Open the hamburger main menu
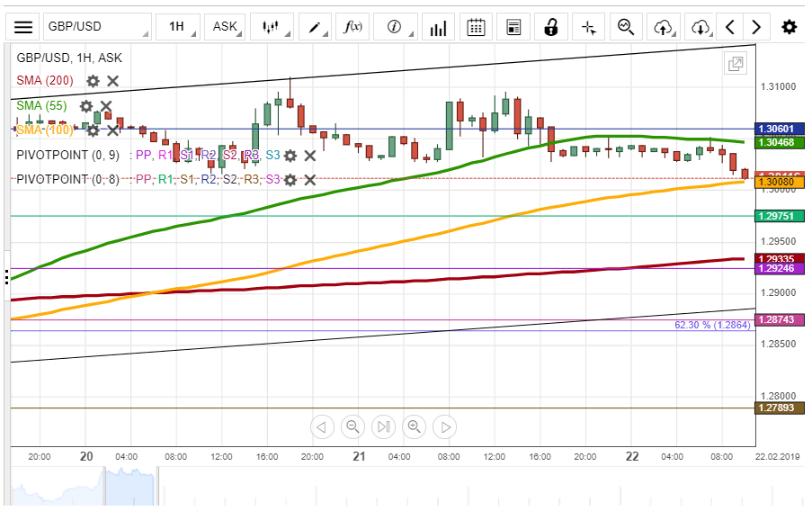This screenshot has width=812, height=511. pyautogui.click(x=22, y=27)
